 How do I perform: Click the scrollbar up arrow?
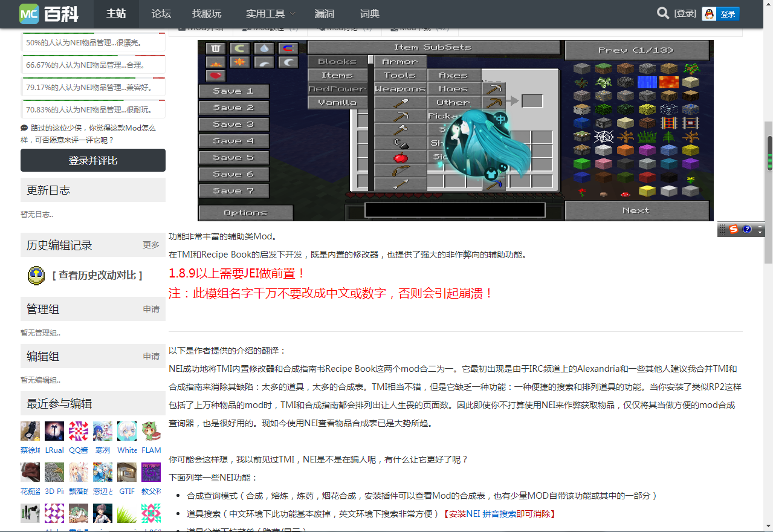tap(768, 5)
